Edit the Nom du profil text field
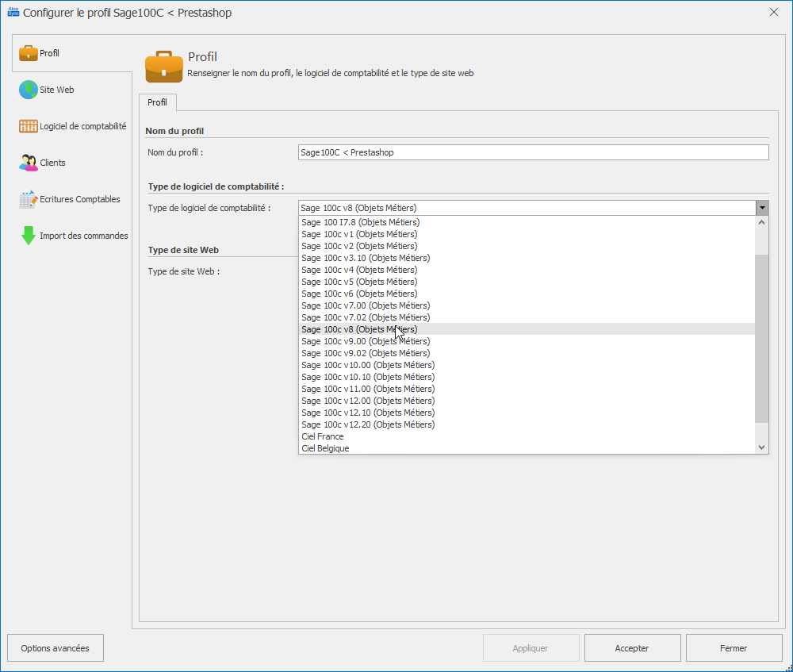The width and height of the screenshot is (793, 672). (x=534, y=152)
